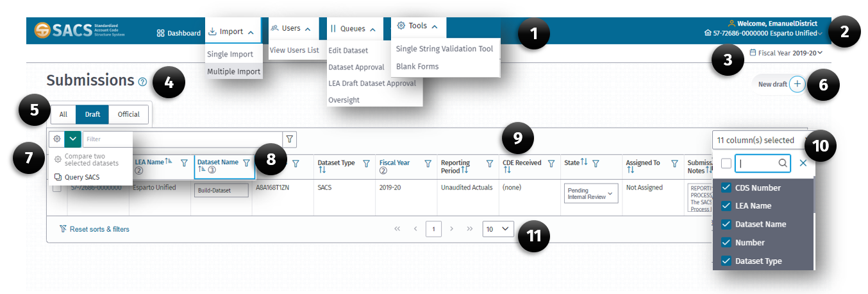Open Blank Forms under Tools
This screenshot has height=294, width=868.
click(x=417, y=66)
